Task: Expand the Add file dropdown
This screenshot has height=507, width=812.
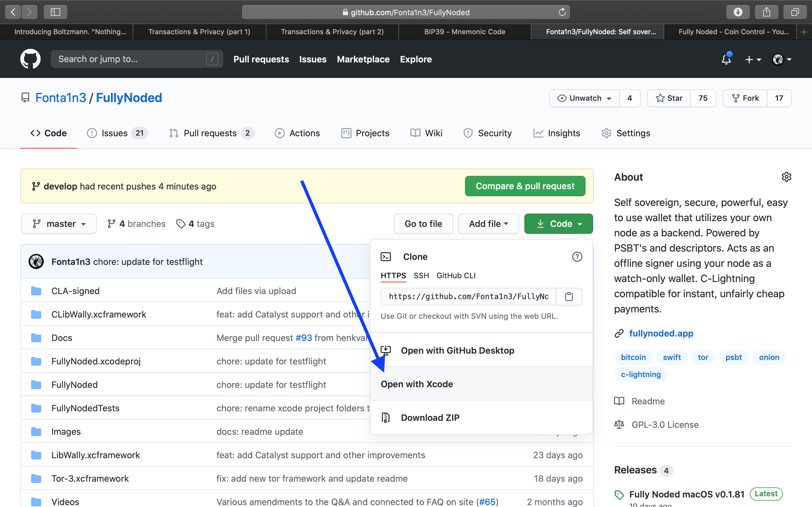Action: click(488, 224)
